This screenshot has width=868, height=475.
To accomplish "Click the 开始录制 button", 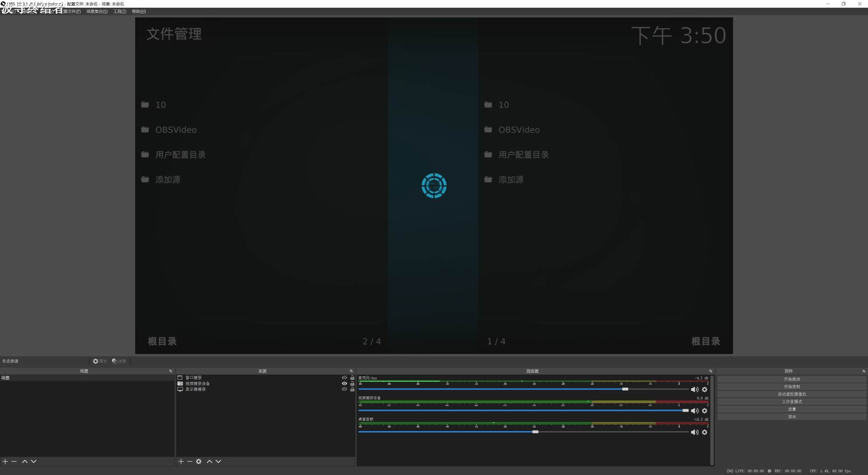I will click(792, 386).
